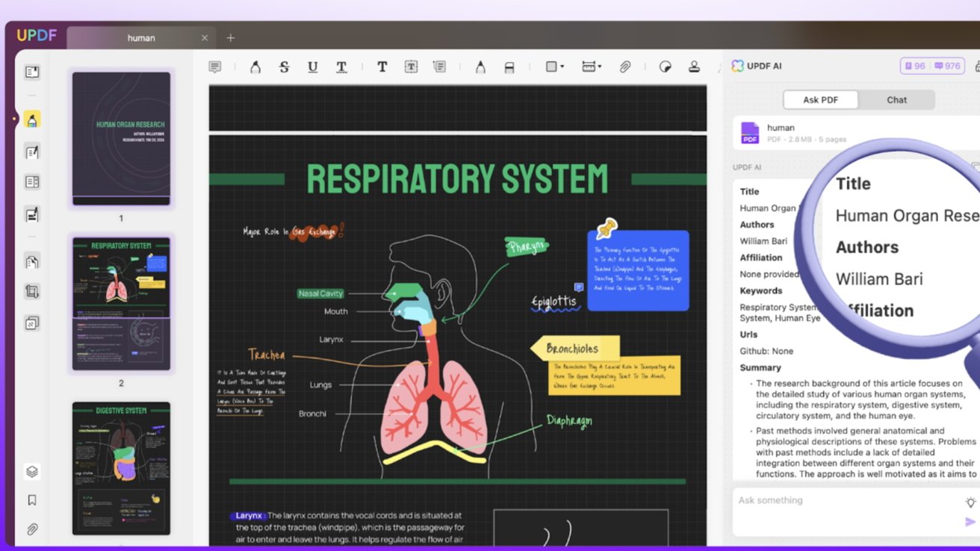Close the "human" document tab
Screen dimensions: 980x551
click(205, 38)
